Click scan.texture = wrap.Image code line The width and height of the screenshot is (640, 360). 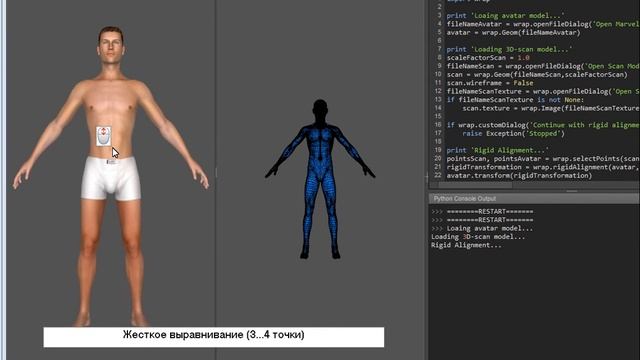(x=551, y=108)
